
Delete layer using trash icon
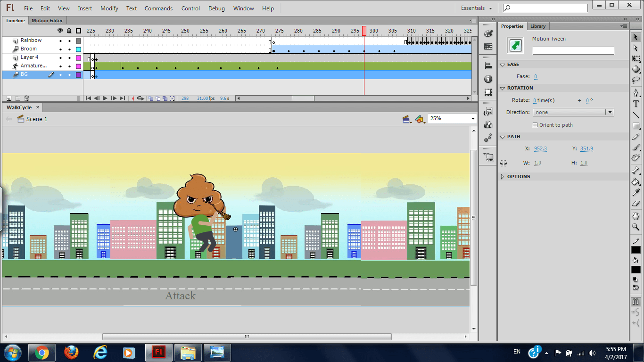pyautogui.click(x=27, y=99)
